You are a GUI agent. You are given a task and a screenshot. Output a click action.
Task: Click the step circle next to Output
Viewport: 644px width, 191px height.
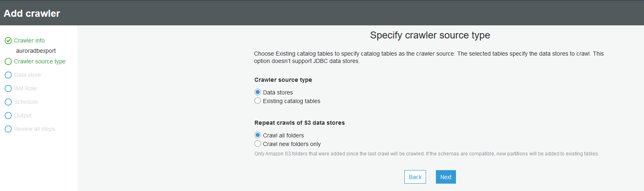pyautogui.click(x=8, y=115)
